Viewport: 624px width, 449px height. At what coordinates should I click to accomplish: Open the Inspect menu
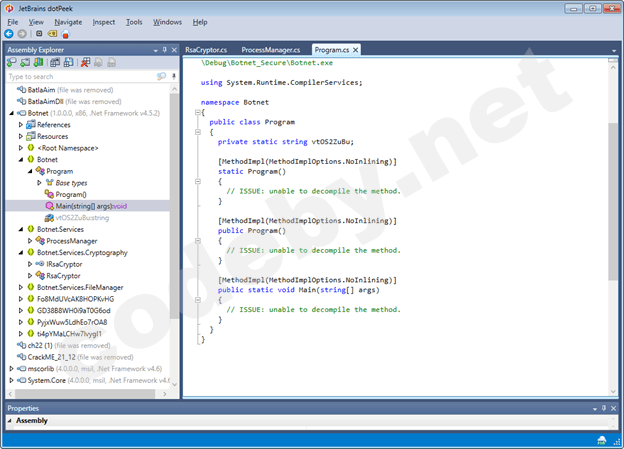coord(103,21)
